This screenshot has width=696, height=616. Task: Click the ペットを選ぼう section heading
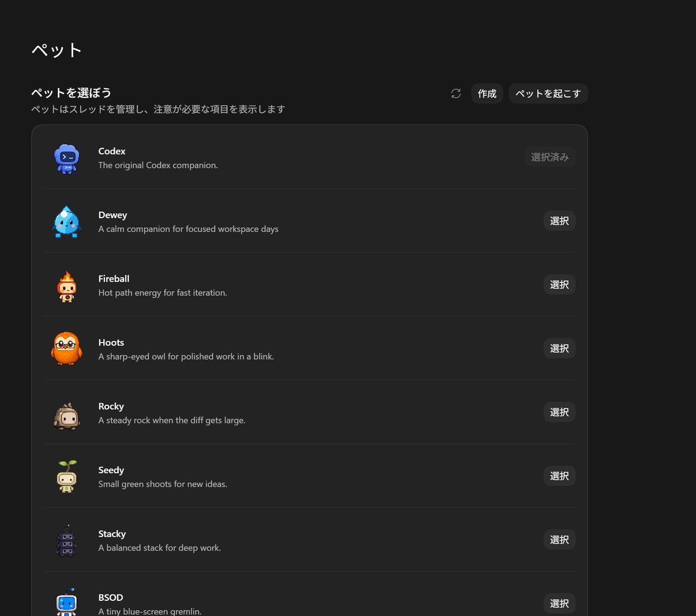click(x=71, y=93)
